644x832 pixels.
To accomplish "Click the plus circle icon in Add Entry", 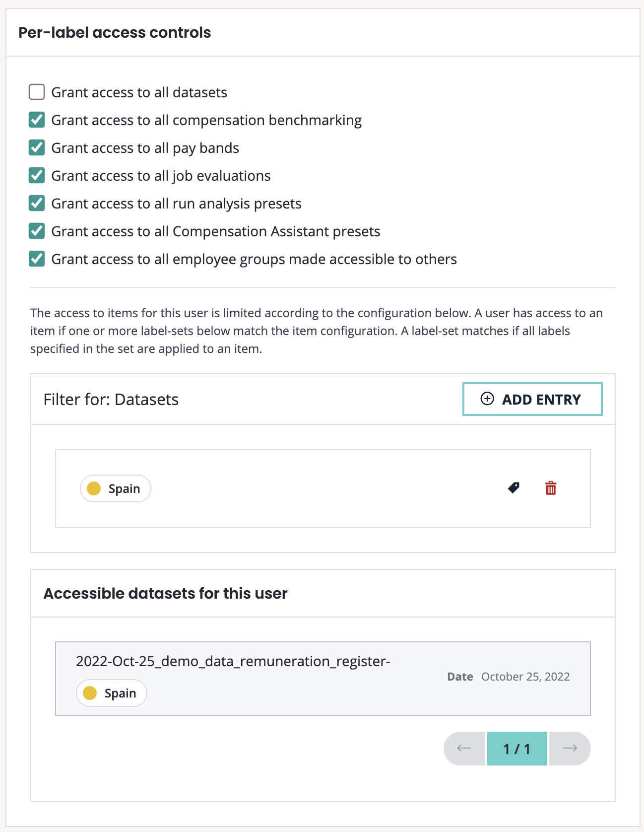I will tap(487, 399).
